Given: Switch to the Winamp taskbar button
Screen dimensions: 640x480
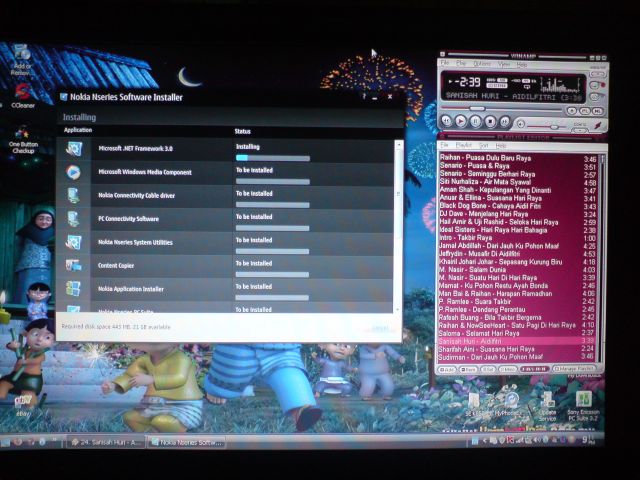Looking at the screenshot, I should point(105,442).
